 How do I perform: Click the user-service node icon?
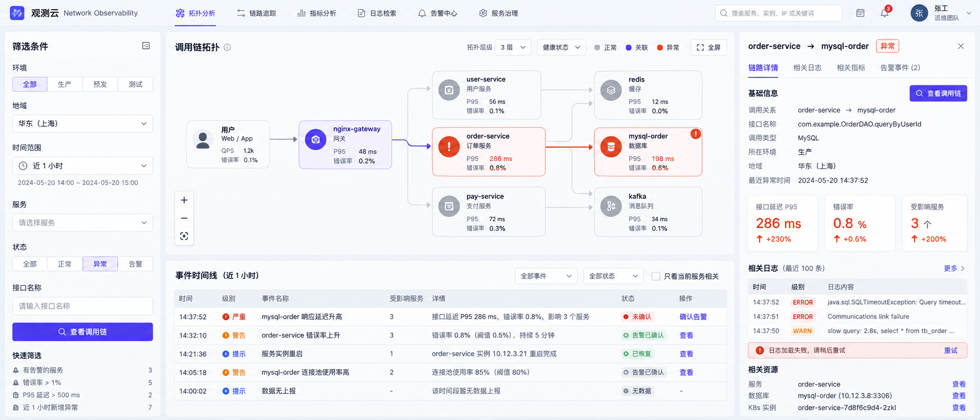point(449,90)
